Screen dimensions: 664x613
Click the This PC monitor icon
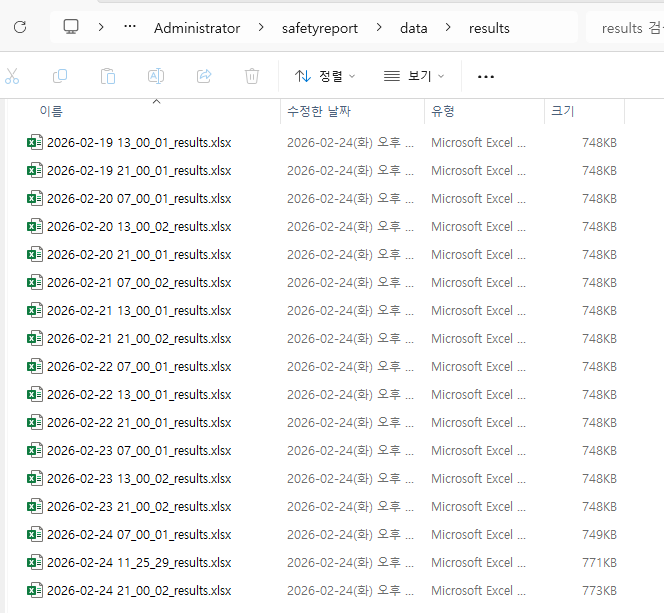[71, 27]
